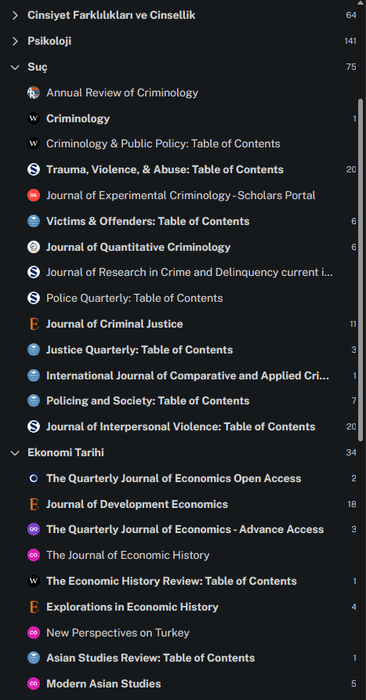Screen dimensions: 366x700
Task: Click the sidebar vertical scrollbar thumb
Action: (x=361, y=270)
